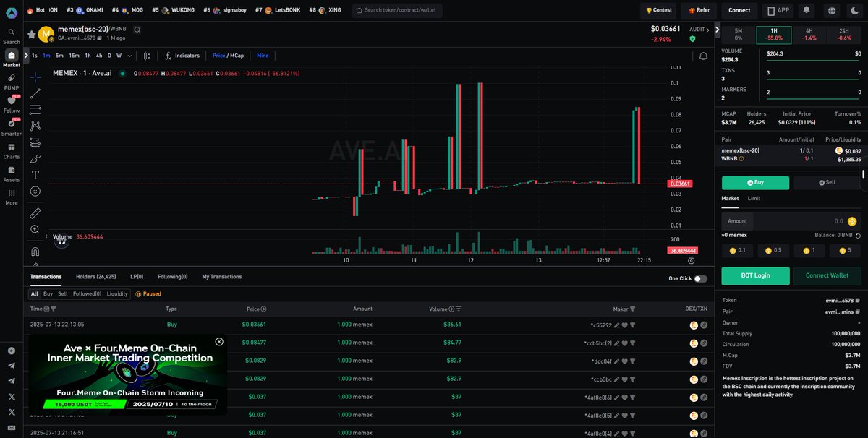Open PUMP in left sidebar
This screenshot has width=868, height=438.
tap(12, 82)
